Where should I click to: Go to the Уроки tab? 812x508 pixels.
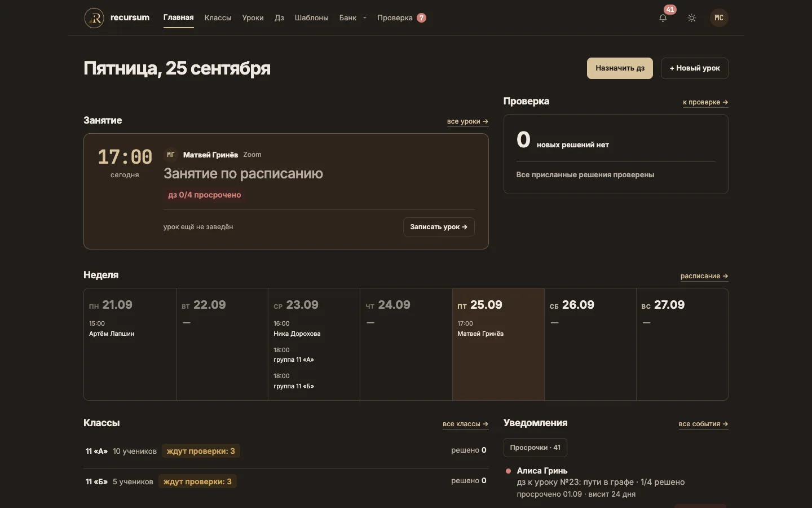(253, 18)
